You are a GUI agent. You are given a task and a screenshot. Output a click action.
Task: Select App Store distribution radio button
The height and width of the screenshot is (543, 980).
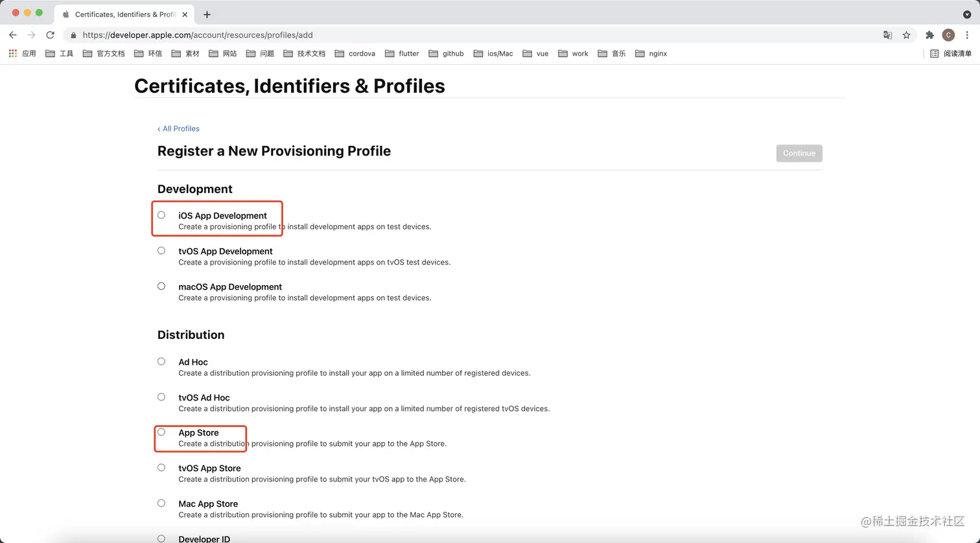tap(161, 432)
